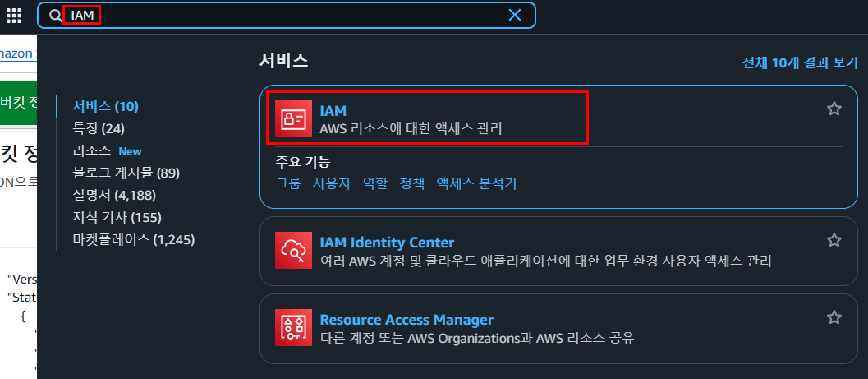
Task: Open the AWS services grid menu
Action: coord(14,16)
